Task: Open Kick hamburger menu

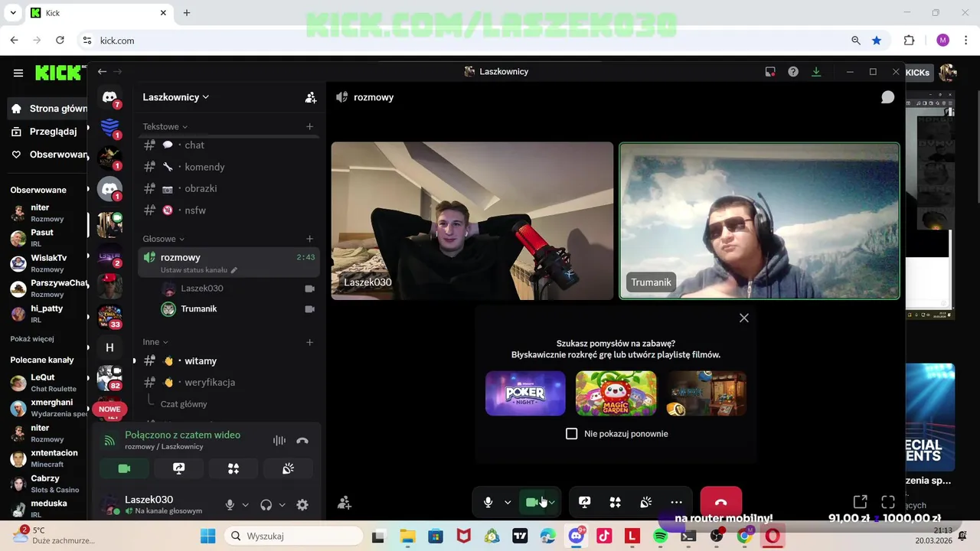Action: point(18,73)
